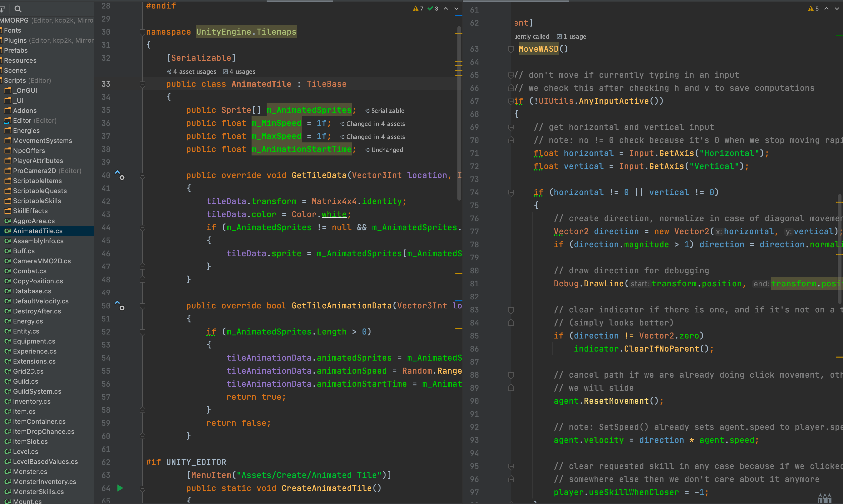Collapse the GetTileData method body
843x504 pixels.
coord(143,175)
